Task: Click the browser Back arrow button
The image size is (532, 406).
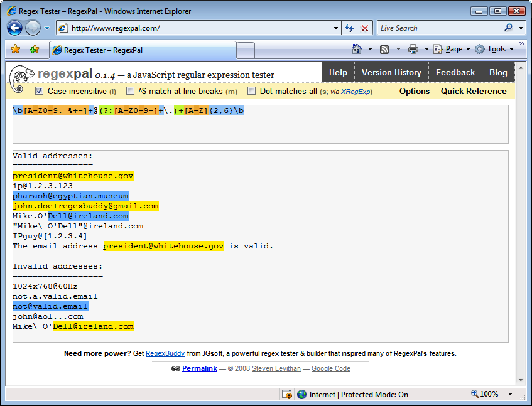Action: pyautogui.click(x=15, y=28)
